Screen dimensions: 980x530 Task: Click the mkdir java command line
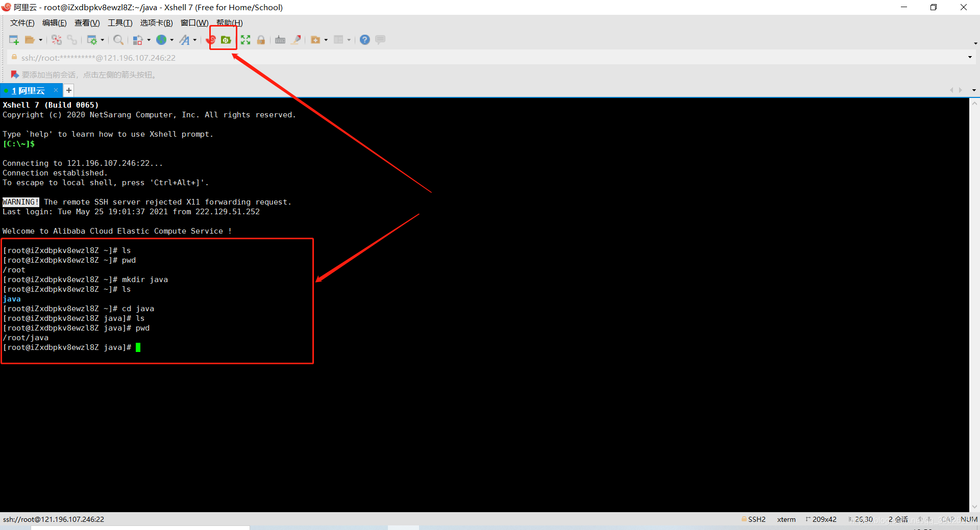[85, 280]
